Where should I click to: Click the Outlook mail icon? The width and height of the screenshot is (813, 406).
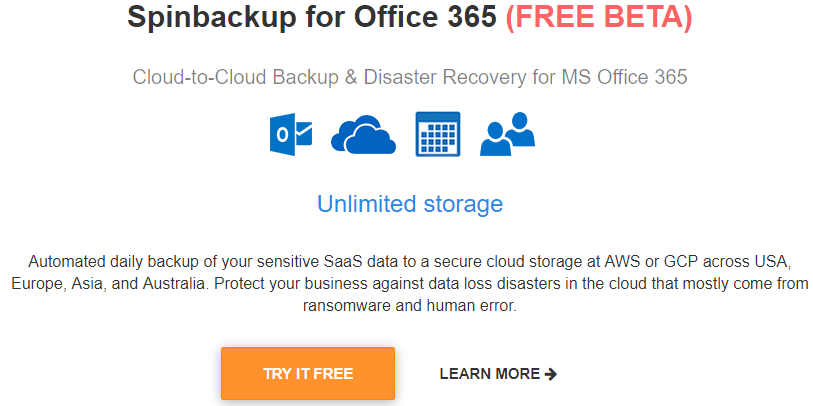291,135
